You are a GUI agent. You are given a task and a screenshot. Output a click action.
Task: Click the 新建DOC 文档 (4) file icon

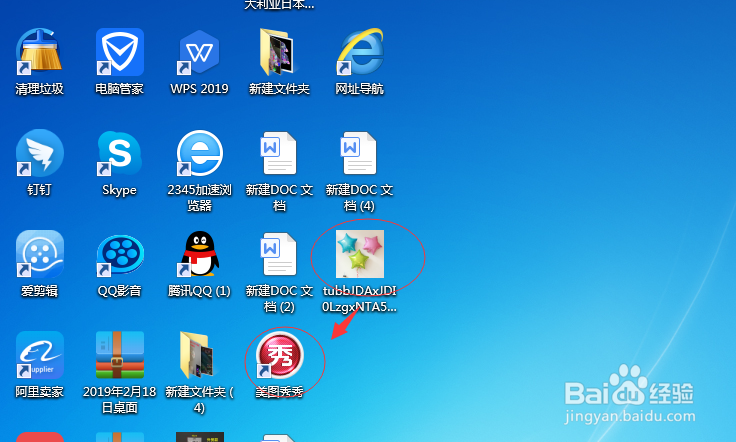pos(359,153)
